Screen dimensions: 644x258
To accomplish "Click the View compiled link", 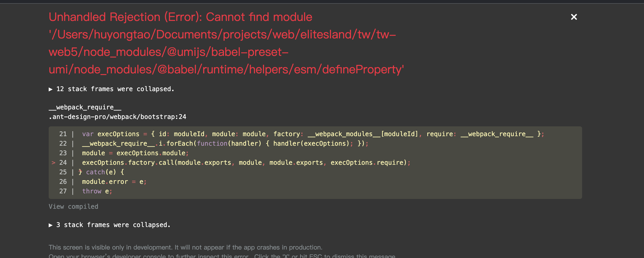I will point(73,206).
